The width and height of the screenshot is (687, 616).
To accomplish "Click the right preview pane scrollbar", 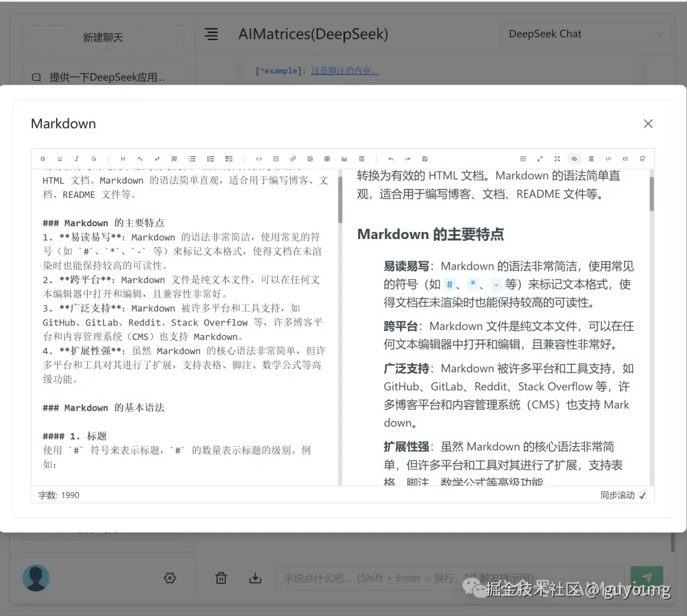I will tap(651, 193).
